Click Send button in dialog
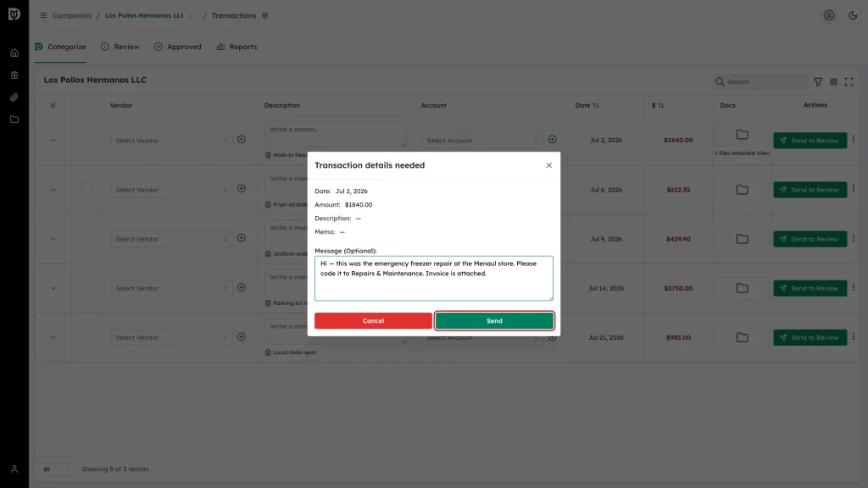This screenshot has height=488, width=868. (x=494, y=321)
